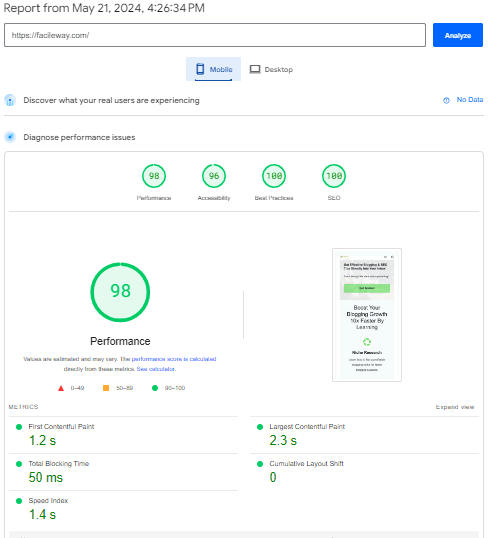The width and height of the screenshot is (489, 538).
Task: Click the 1.2 s metric value
Action: pyautogui.click(x=42, y=441)
